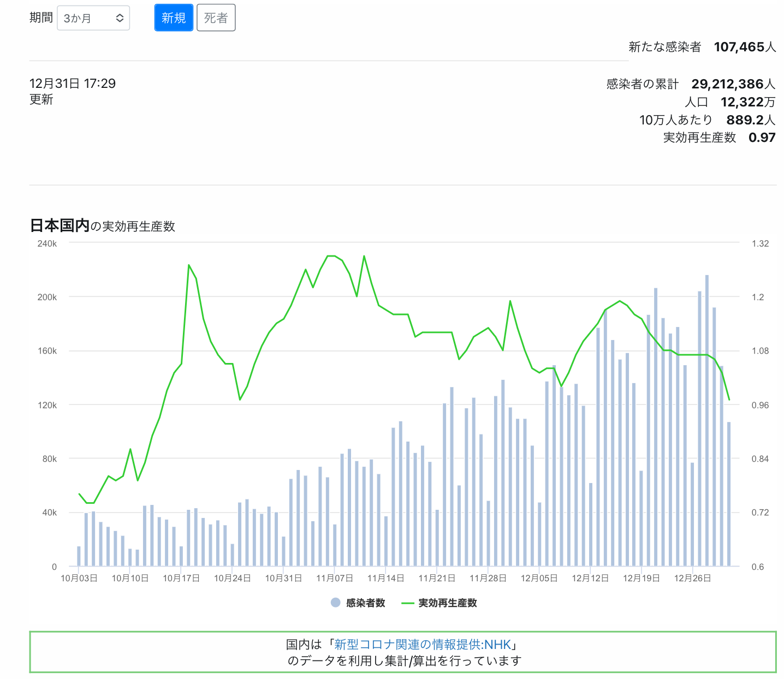The width and height of the screenshot is (784, 679).
Task: Click the green line legend marker for 実効再生産数
Action: click(x=408, y=603)
